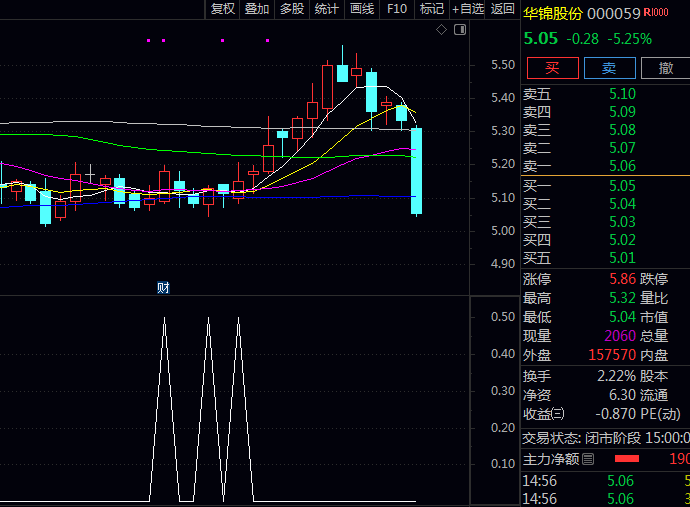
Task: Click 买四 price 5.02
Action: pos(623,240)
